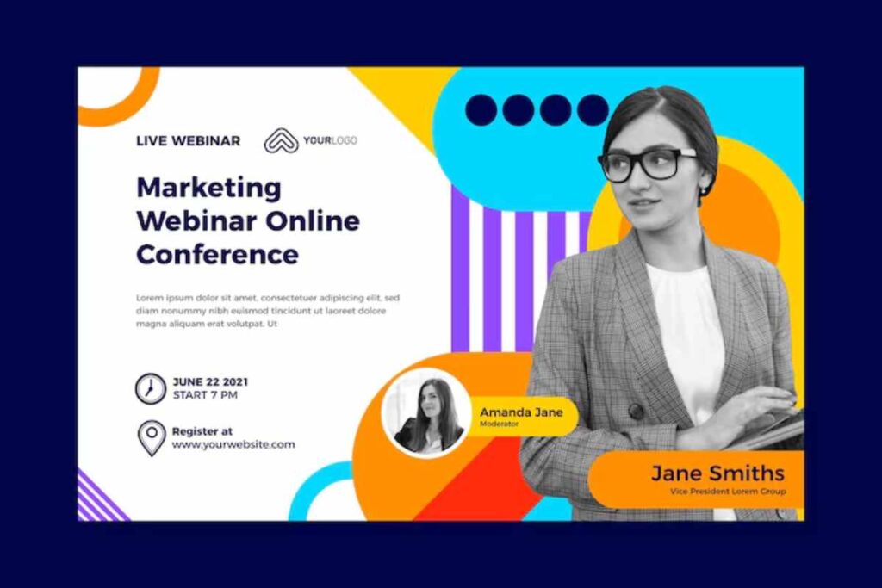Click the last dark navy dot
Viewport: 882px width, 588px height.
tap(593, 110)
